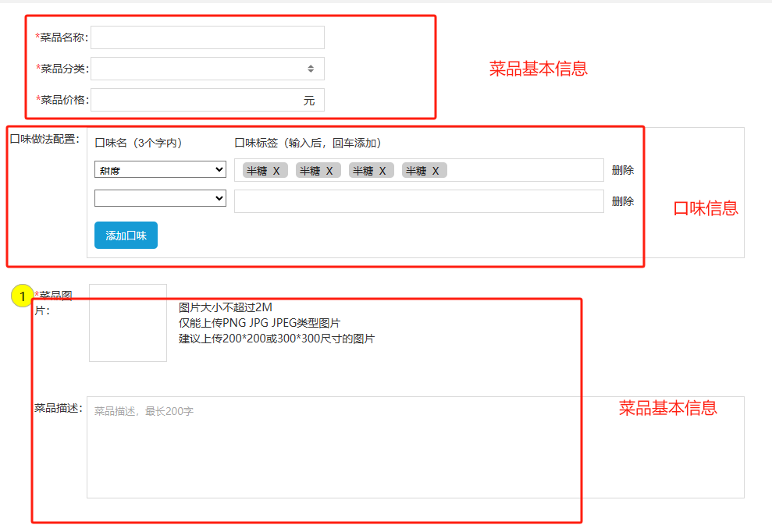This screenshot has height=532, width=772.
Task: Expand the 甜度 flavor name dropdown
Action: coord(160,170)
